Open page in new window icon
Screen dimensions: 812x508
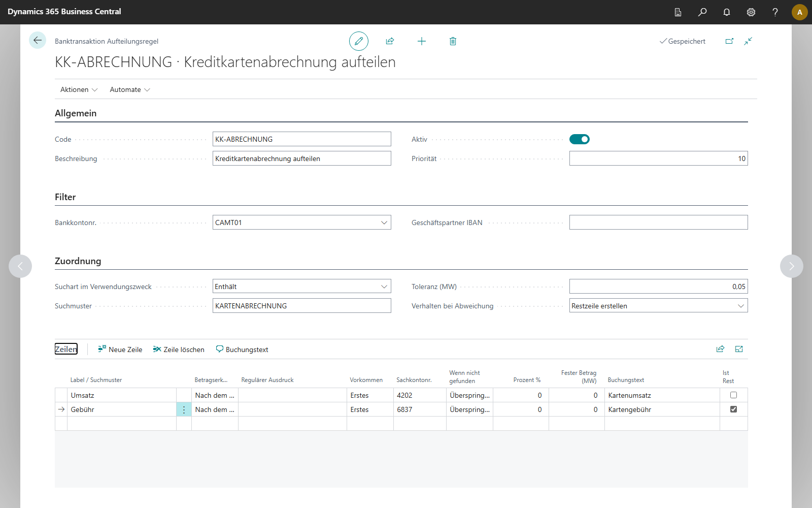[729, 41]
